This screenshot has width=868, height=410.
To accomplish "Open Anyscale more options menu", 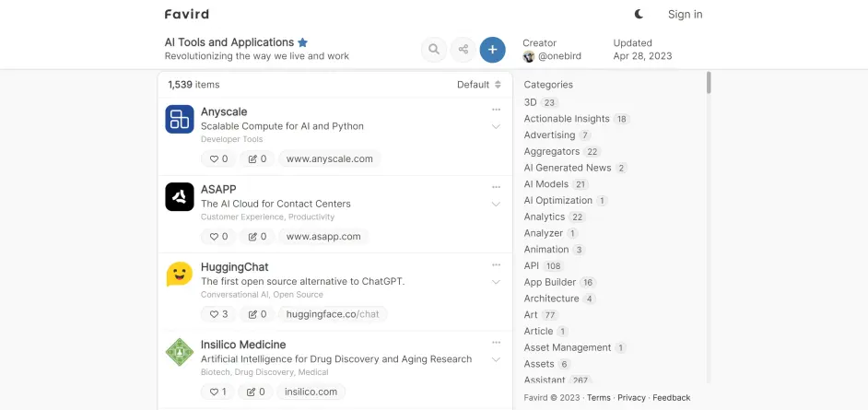I will 496,110.
